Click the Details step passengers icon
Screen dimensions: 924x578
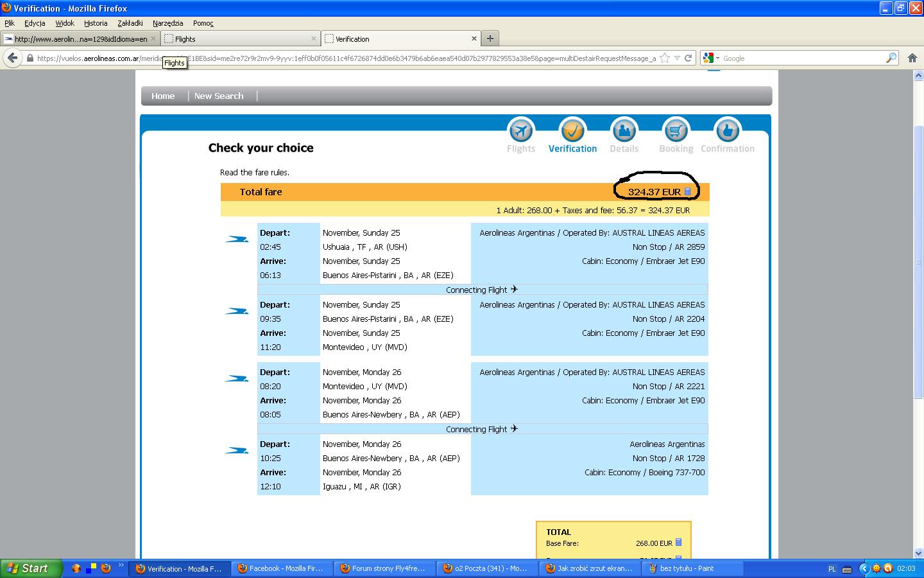click(624, 130)
